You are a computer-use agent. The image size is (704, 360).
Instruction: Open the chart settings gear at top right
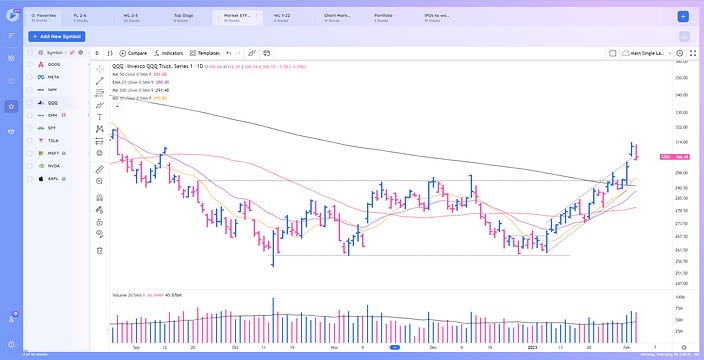click(x=680, y=53)
